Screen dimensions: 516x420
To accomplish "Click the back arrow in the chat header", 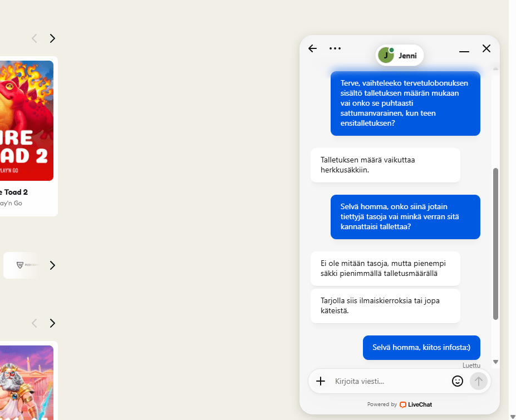I will pyautogui.click(x=312, y=48).
